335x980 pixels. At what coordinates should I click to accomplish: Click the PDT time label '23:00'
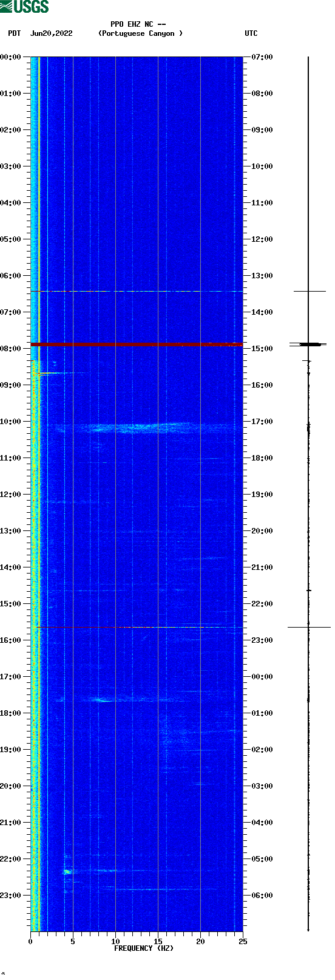click(x=10, y=896)
